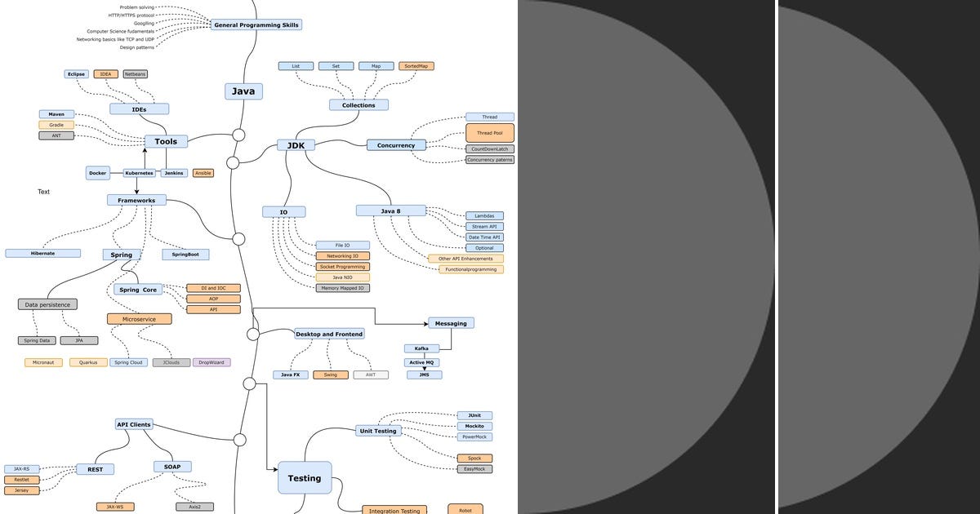Select the Java 8 node
The width and height of the screenshot is (980, 514).
click(390, 210)
